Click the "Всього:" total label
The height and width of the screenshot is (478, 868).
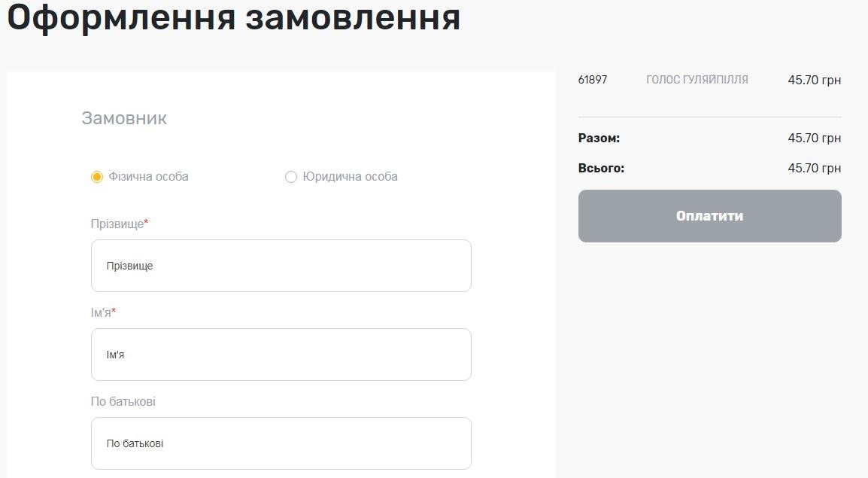point(601,168)
